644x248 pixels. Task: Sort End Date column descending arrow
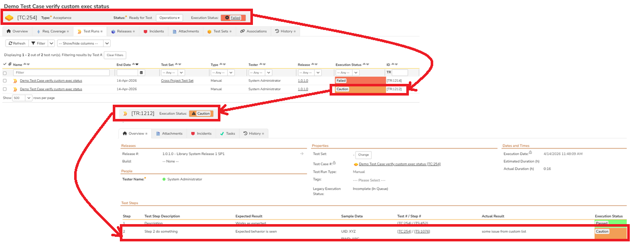[x=137, y=65]
